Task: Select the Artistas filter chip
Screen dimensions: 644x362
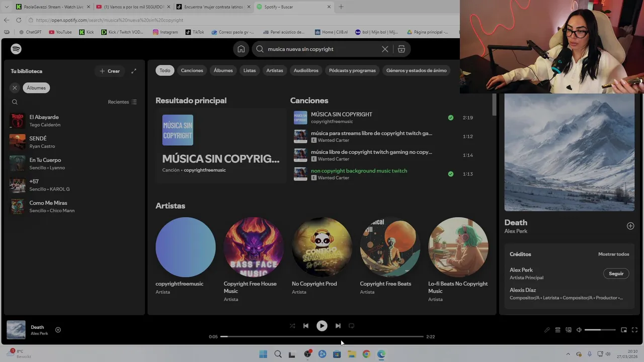Action: pyautogui.click(x=275, y=70)
